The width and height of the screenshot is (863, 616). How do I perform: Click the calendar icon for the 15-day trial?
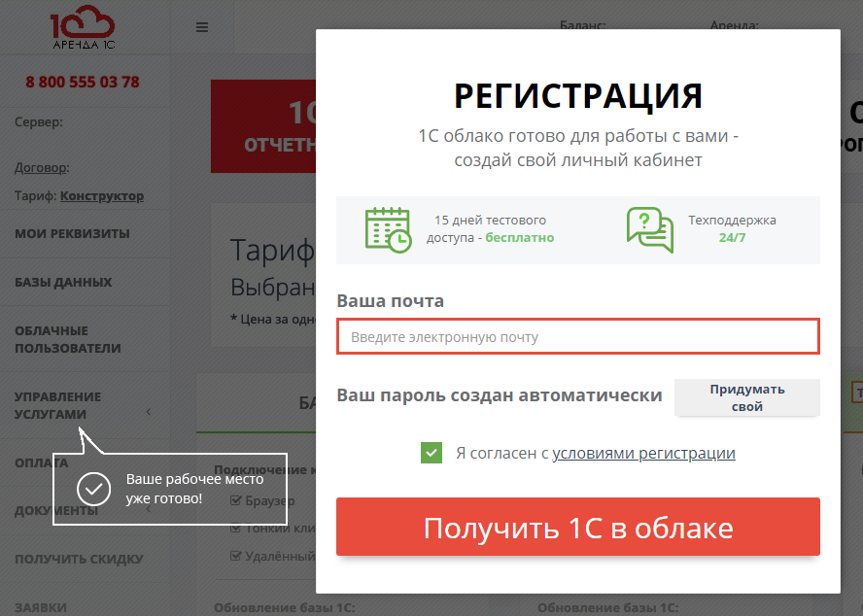tap(388, 229)
